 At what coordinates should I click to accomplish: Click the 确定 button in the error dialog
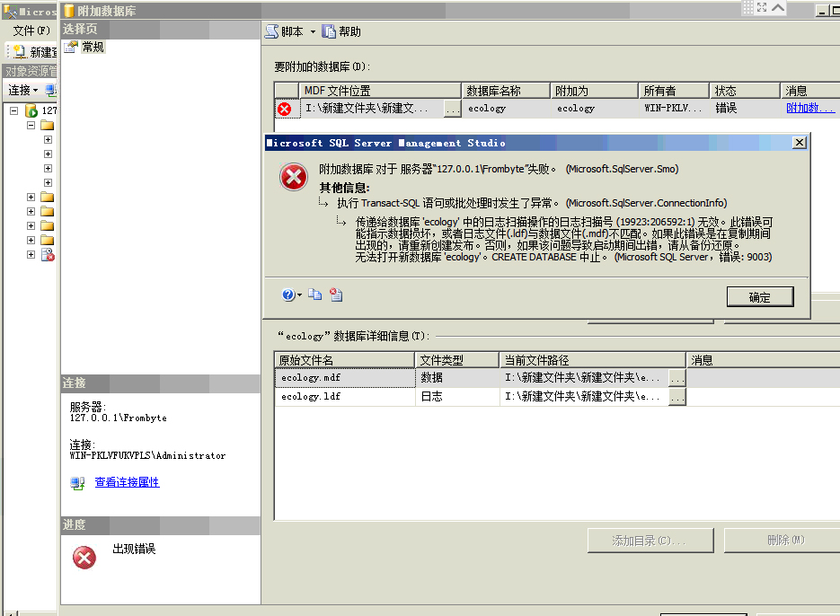coord(760,296)
